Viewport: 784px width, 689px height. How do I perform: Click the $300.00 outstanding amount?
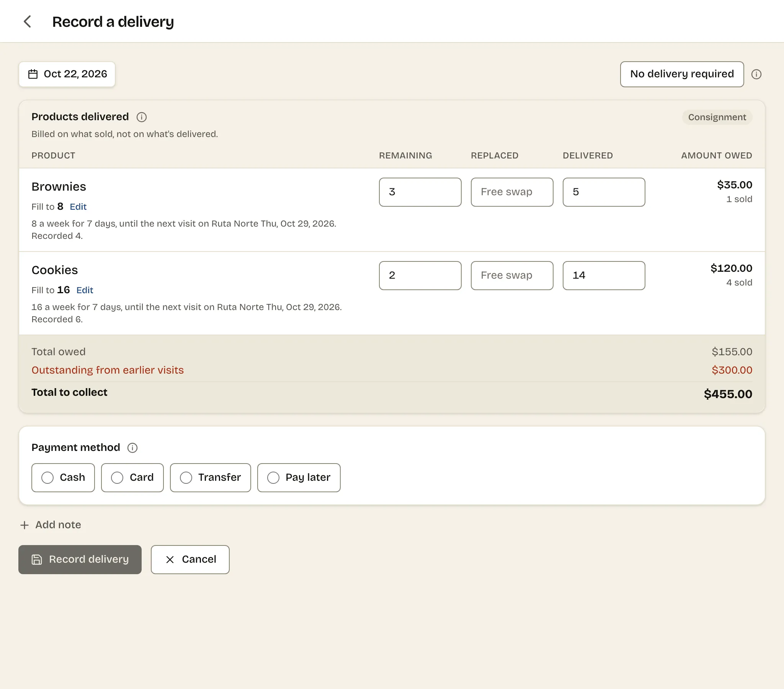[x=732, y=370]
